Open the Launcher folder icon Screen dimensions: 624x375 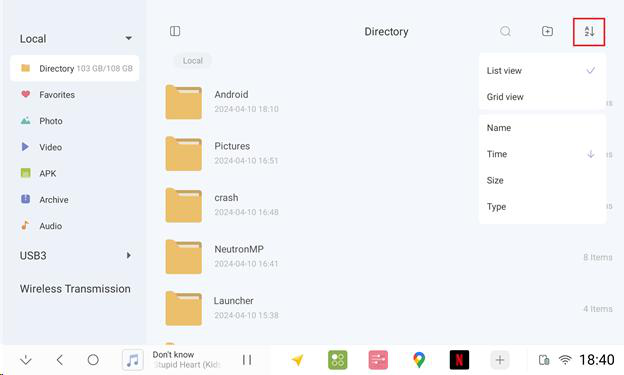point(183,308)
